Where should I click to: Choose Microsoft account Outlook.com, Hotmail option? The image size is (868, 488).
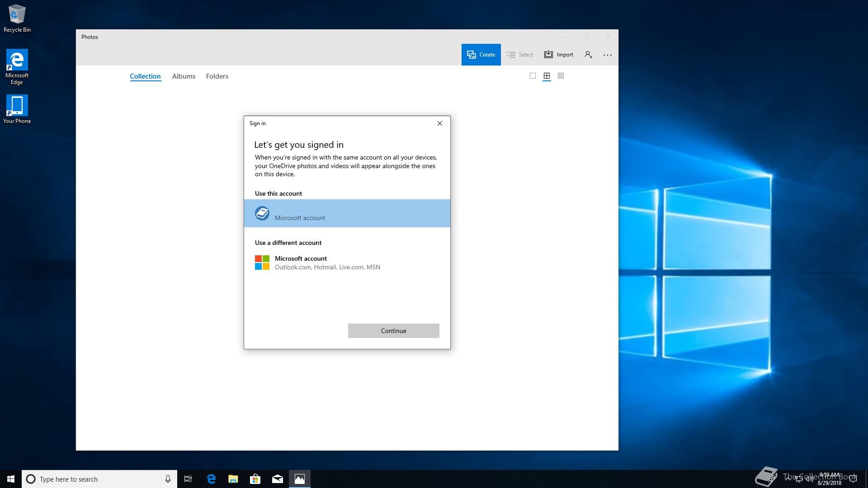click(347, 263)
